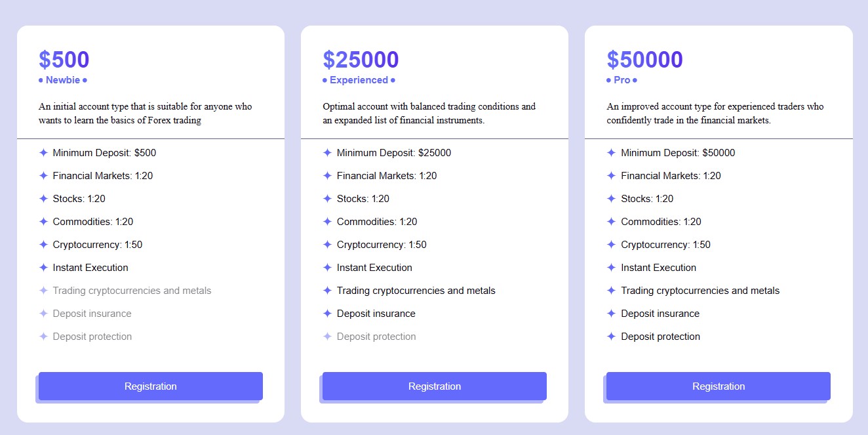
Task: Click star icon next to Newbie Instant Execution
Action: [43, 268]
